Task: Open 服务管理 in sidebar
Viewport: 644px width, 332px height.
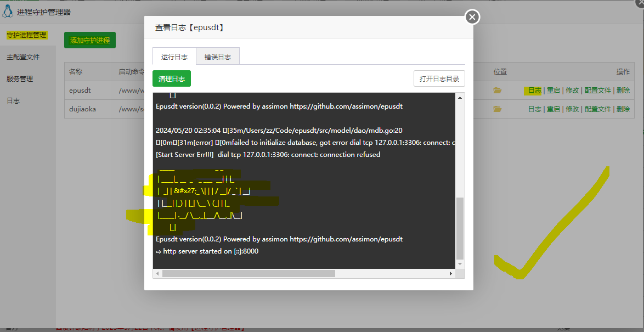Action: [20, 79]
